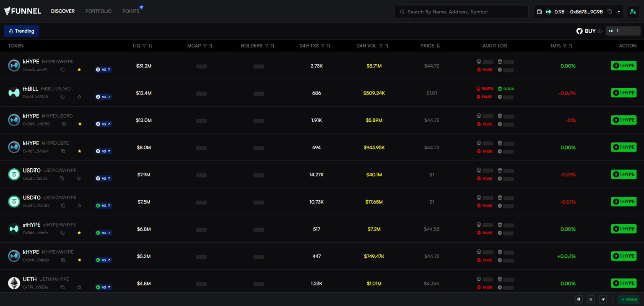
Task: Unfavorite the stHYPE token star
Action: [x=79, y=233]
